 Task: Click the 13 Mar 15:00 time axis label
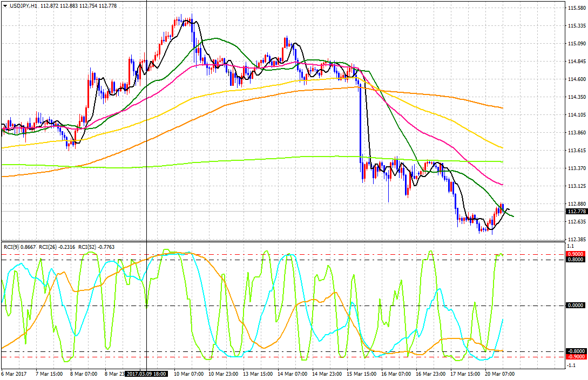point(256,374)
